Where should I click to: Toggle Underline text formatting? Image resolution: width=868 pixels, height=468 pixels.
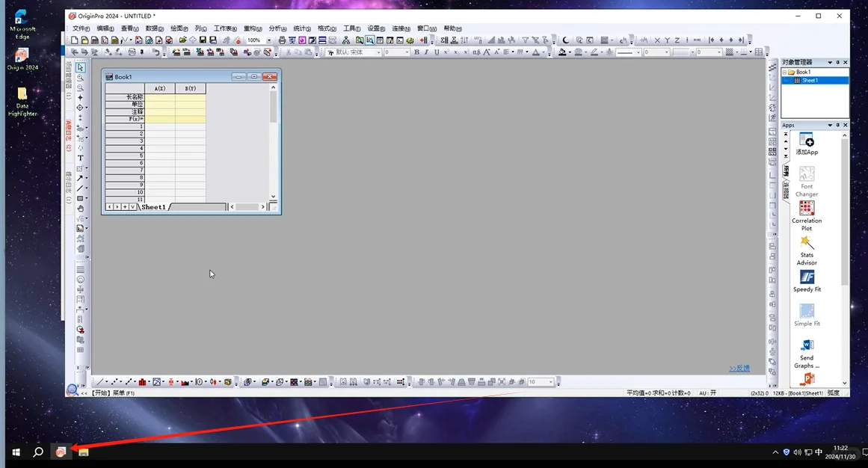pyautogui.click(x=436, y=52)
